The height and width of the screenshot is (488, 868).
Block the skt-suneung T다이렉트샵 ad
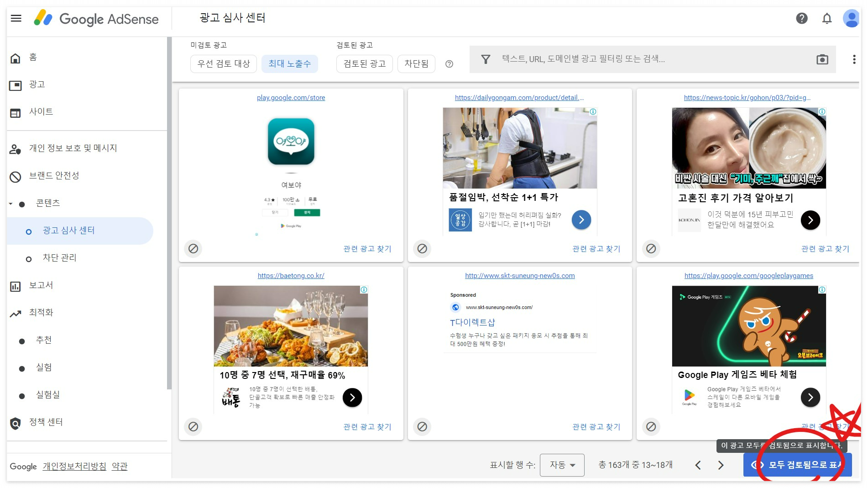422,426
